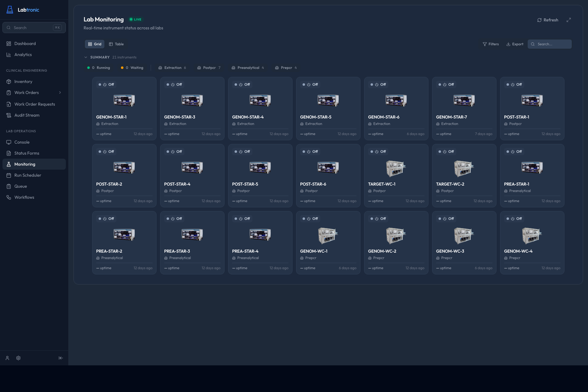Click inside the Search instruments field
The width and height of the screenshot is (588, 392).
coord(549,44)
